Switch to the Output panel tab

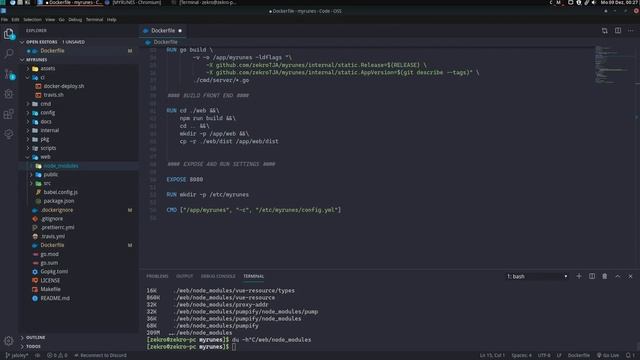click(x=184, y=276)
